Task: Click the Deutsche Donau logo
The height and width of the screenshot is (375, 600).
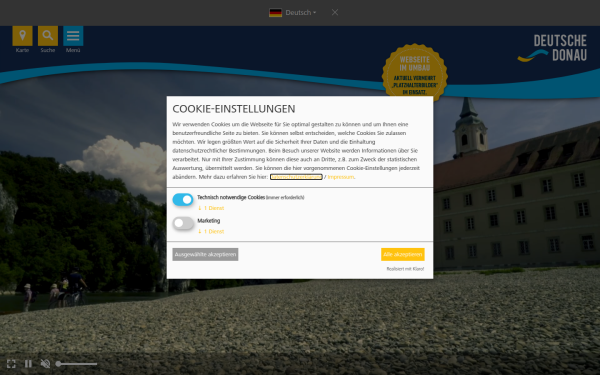Action: coord(552,48)
